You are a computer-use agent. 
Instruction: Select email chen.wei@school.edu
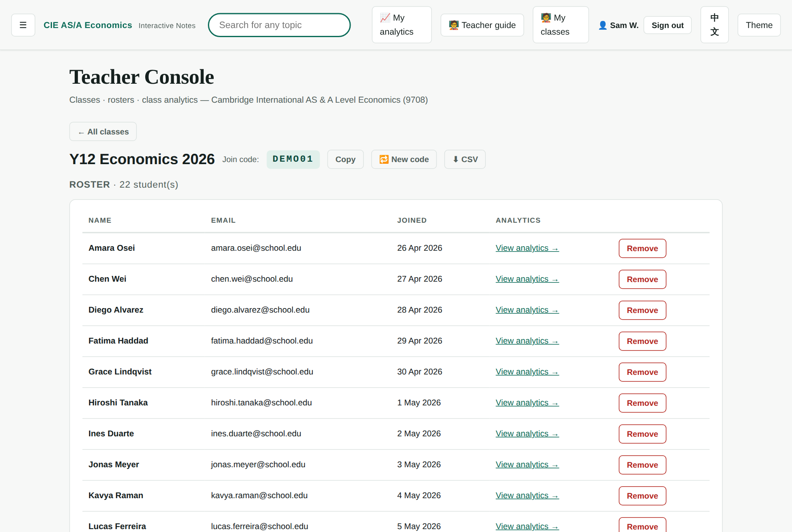coord(252,279)
